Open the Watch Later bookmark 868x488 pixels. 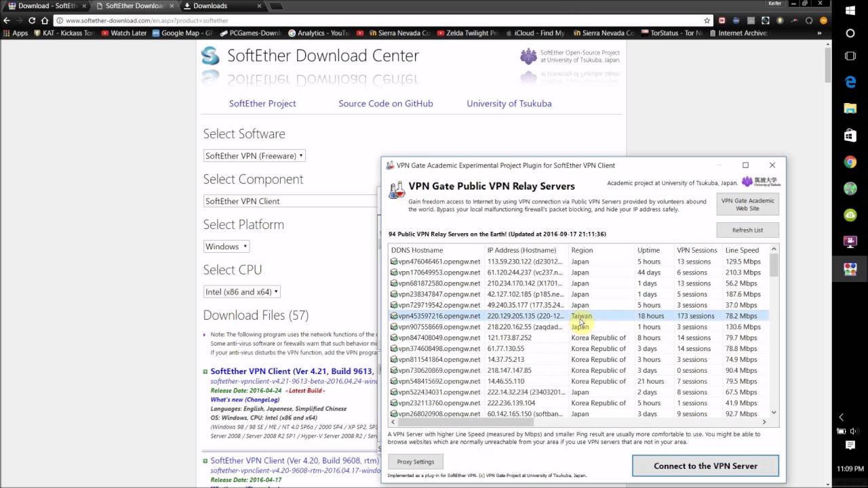(123, 33)
